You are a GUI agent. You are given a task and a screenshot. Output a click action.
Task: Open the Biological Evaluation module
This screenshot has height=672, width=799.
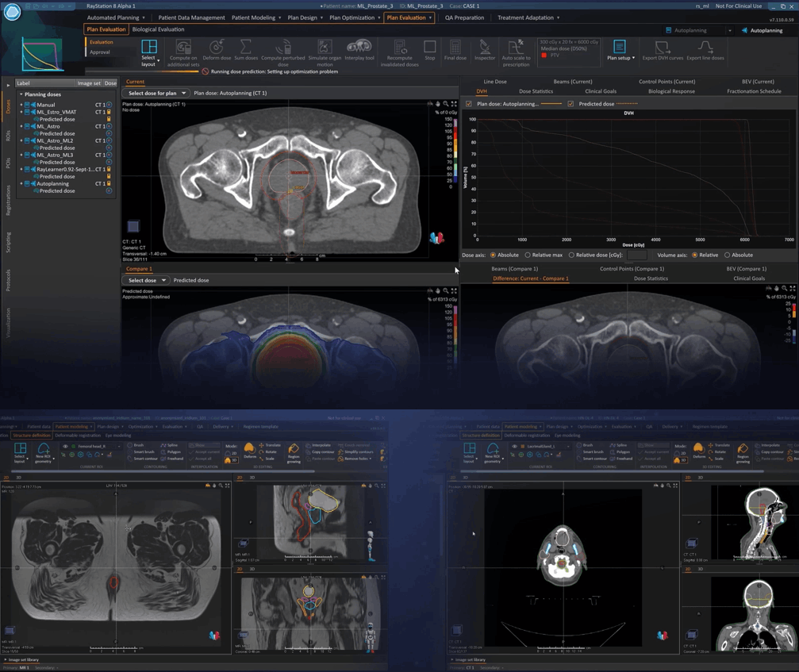pyautogui.click(x=158, y=29)
